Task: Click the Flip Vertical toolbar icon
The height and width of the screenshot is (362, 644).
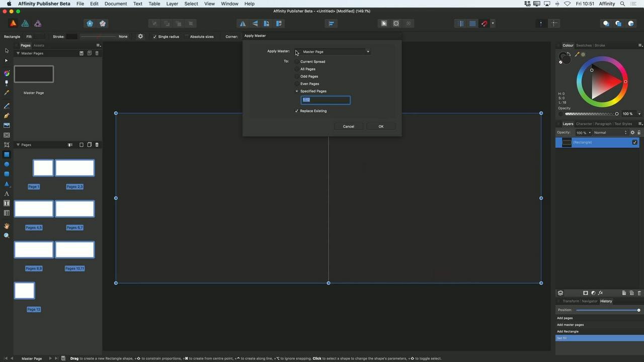Action: tap(255, 23)
